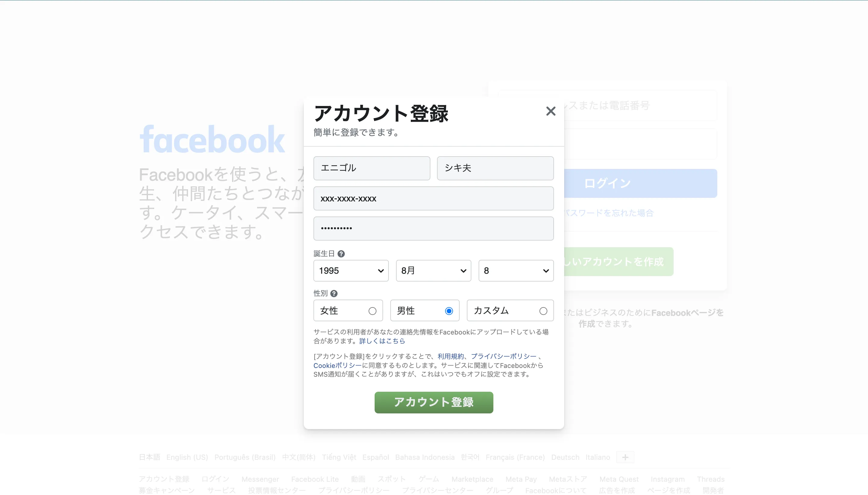The height and width of the screenshot is (495, 868).
Task: Select the カスタム gender radio button
Action: 543,311
